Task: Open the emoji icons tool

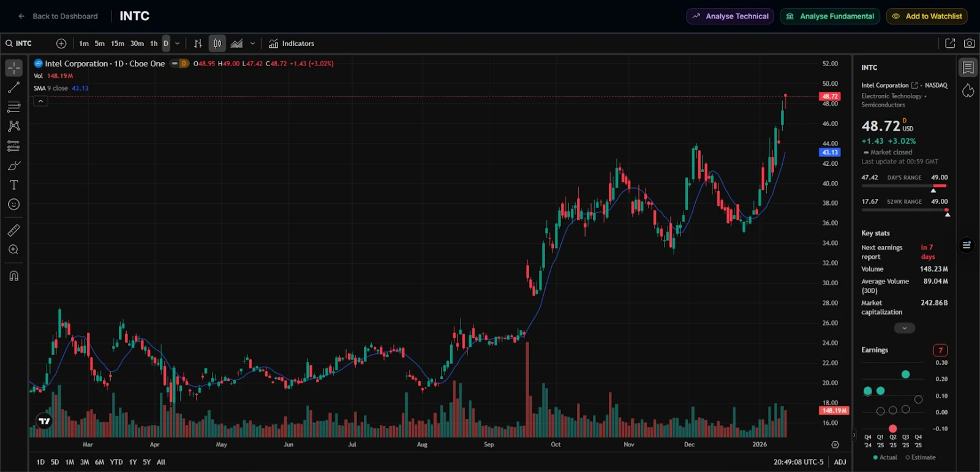Action: click(x=13, y=204)
